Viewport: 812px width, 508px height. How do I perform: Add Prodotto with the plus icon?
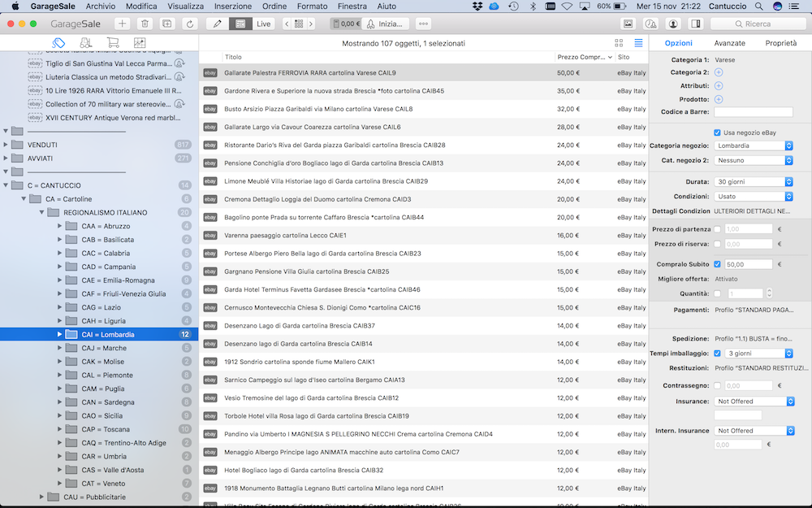[719, 99]
